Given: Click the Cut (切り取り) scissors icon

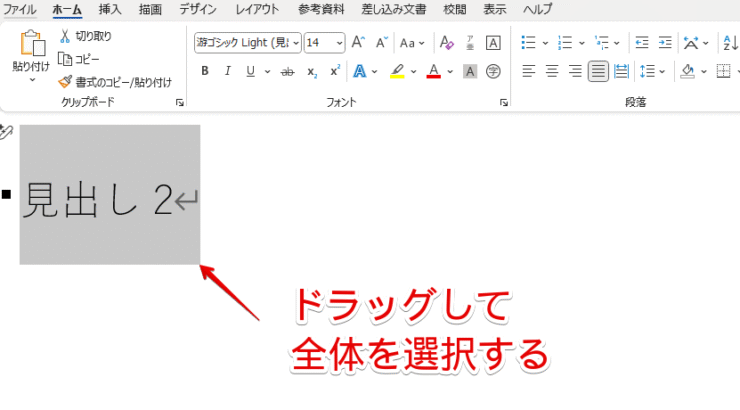Looking at the screenshot, I should (66, 36).
